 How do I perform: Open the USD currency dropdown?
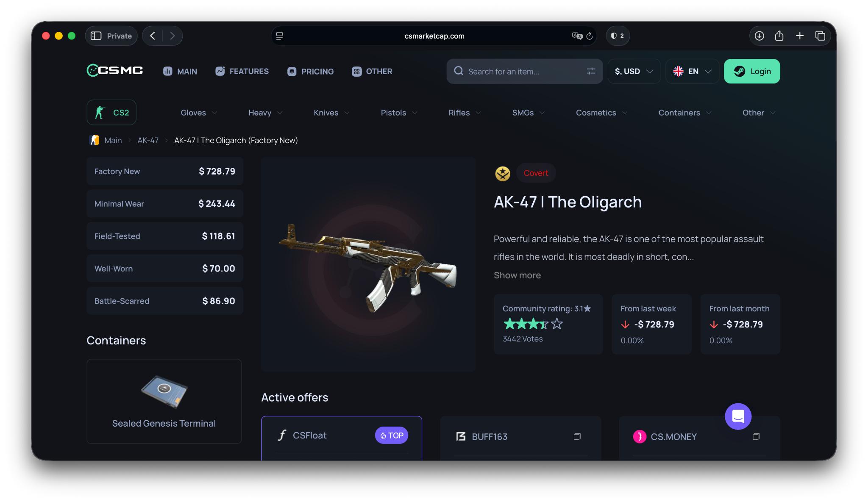(634, 71)
